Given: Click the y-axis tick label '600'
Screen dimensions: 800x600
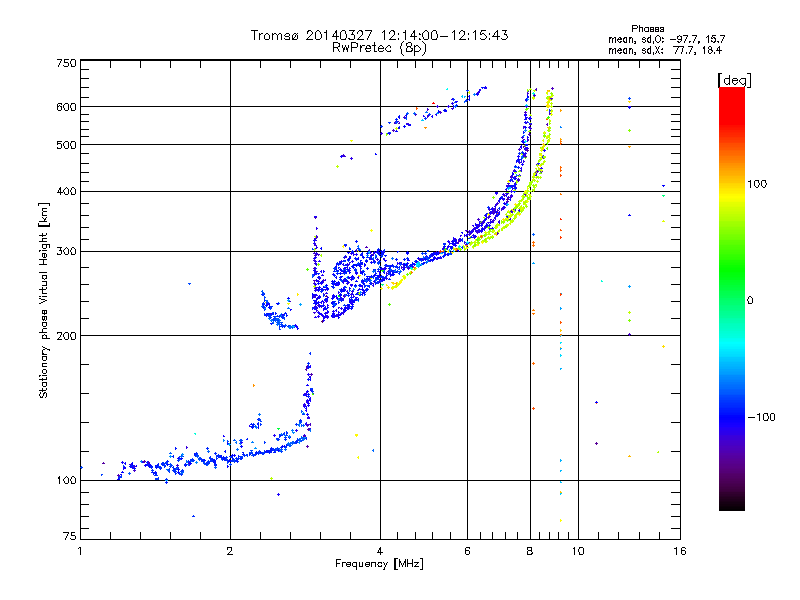Looking at the screenshot, I should (x=66, y=107).
